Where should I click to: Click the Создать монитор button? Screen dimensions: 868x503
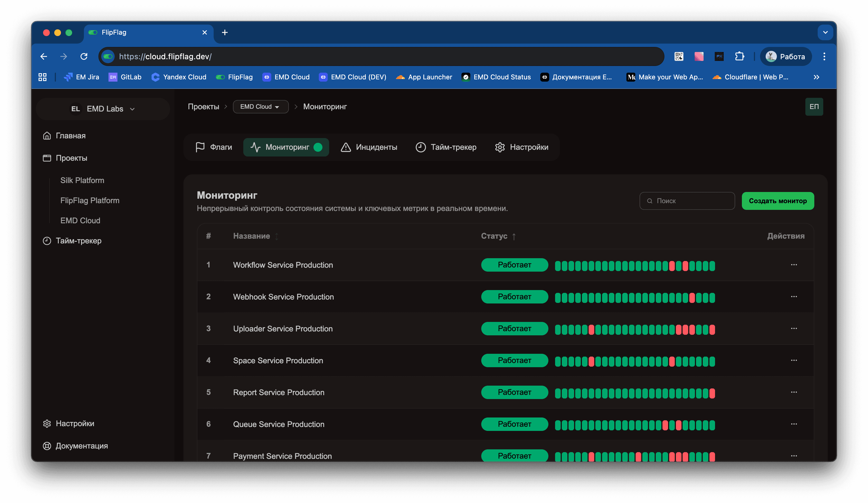[x=777, y=201]
